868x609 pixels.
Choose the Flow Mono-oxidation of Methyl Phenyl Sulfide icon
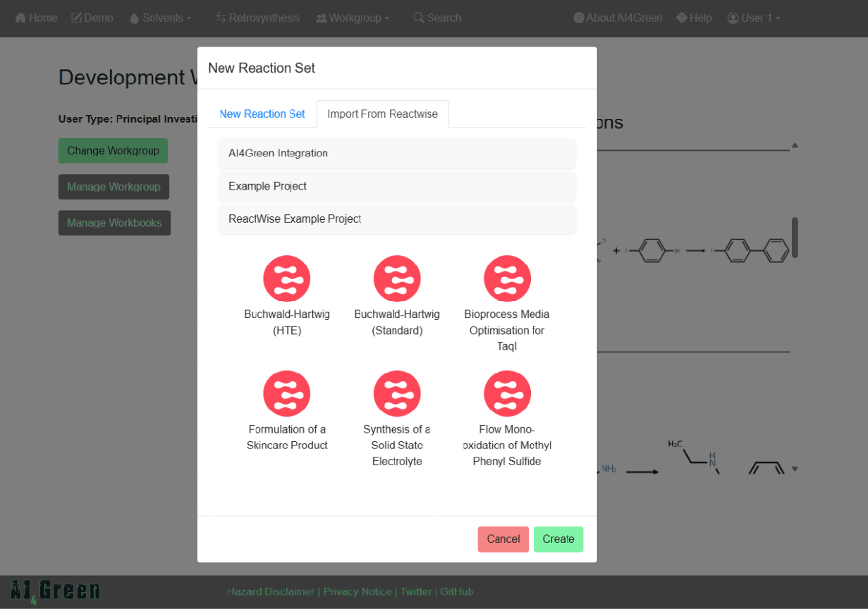click(507, 393)
